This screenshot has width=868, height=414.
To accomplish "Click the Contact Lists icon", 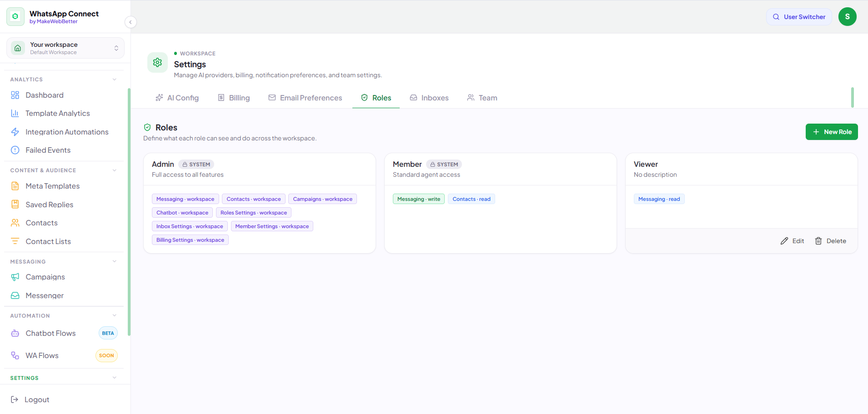I will tap(15, 241).
